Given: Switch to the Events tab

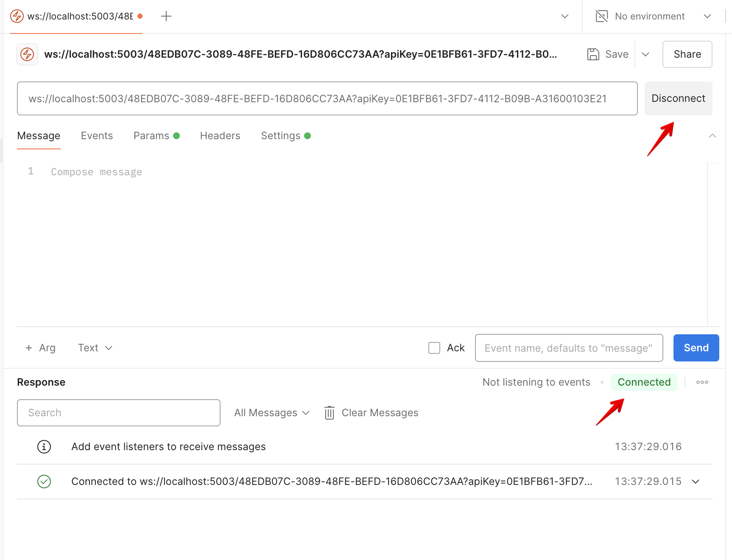Looking at the screenshot, I should [97, 136].
